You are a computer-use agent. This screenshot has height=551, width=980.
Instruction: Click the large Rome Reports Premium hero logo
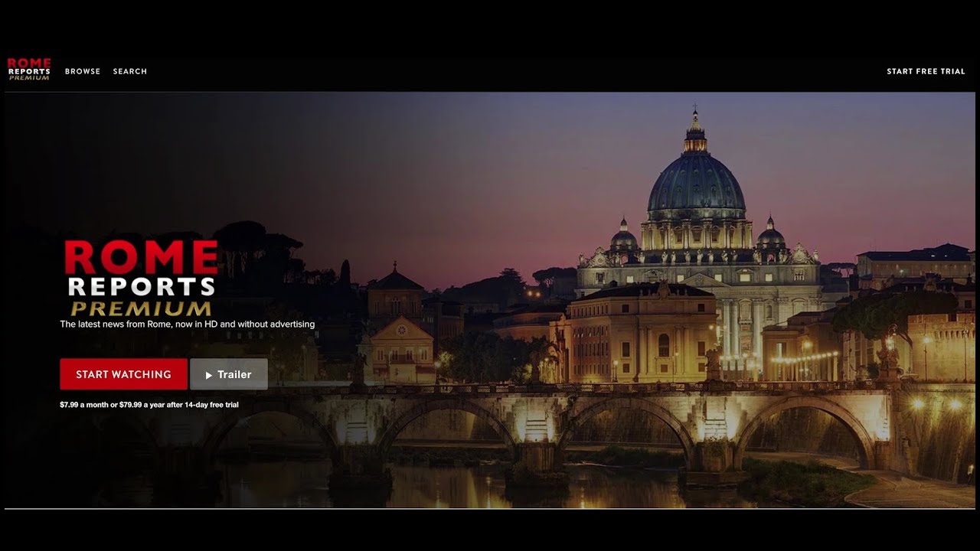142,279
